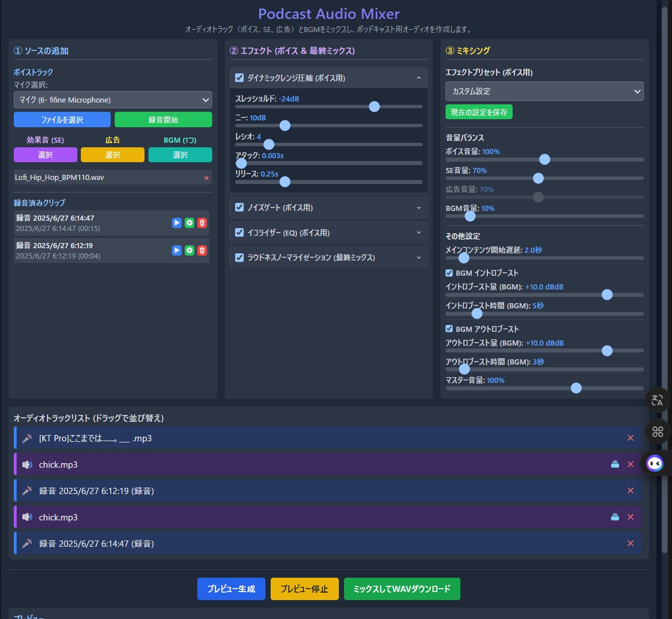Click ファイルを選択 button
Image resolution: width=672 pixels, height=619 pixels.
pos(62,120)
